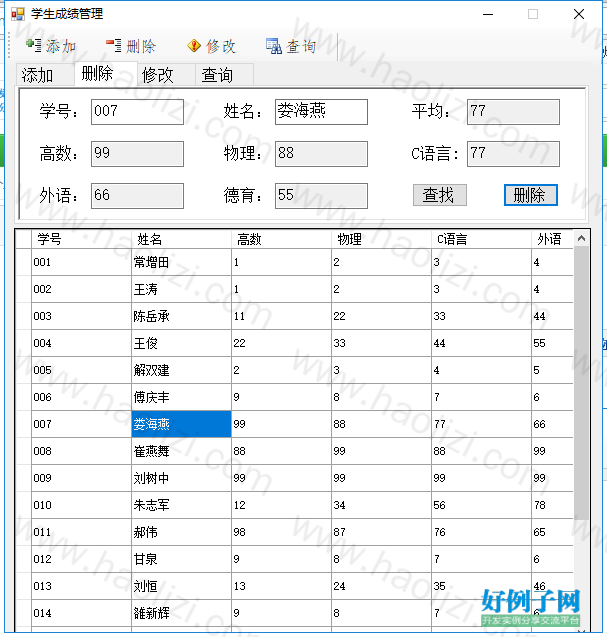Viewport: 607px width, 637px height.
Task: Minimize the 学生成绩管理 window
Action: [488, 14]
